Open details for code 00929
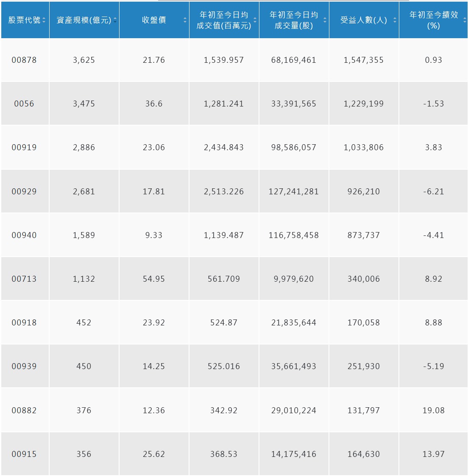The height and width of the screenshot is (476, 468). [24, 191]
